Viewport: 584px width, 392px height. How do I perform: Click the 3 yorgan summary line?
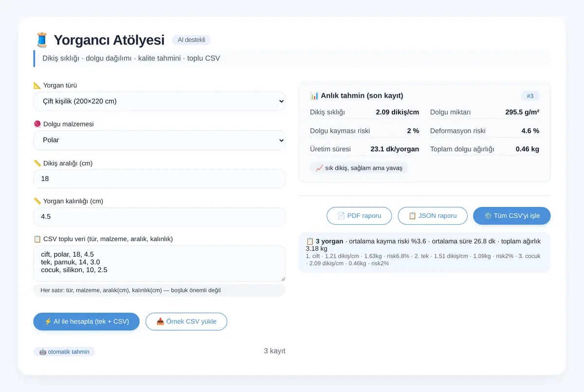423,245
